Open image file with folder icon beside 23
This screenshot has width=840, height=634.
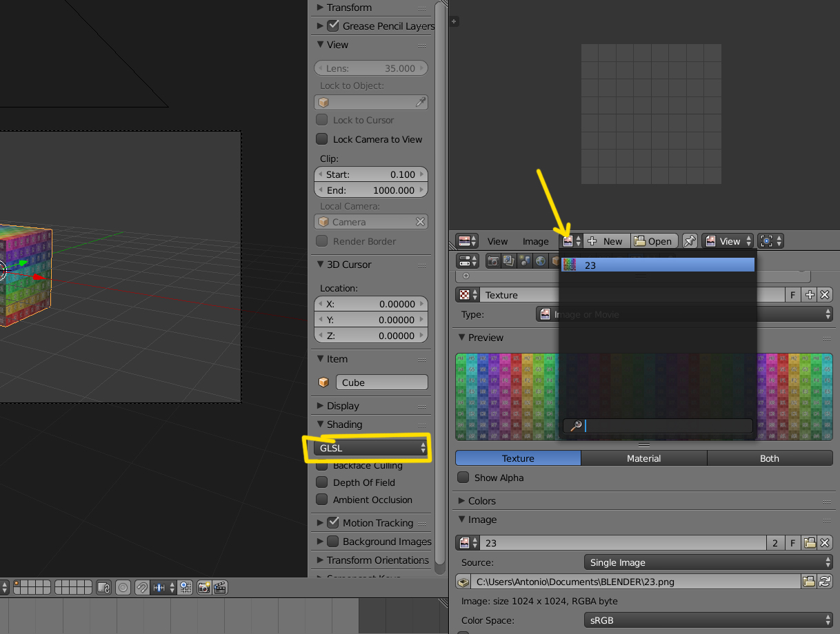810,543
